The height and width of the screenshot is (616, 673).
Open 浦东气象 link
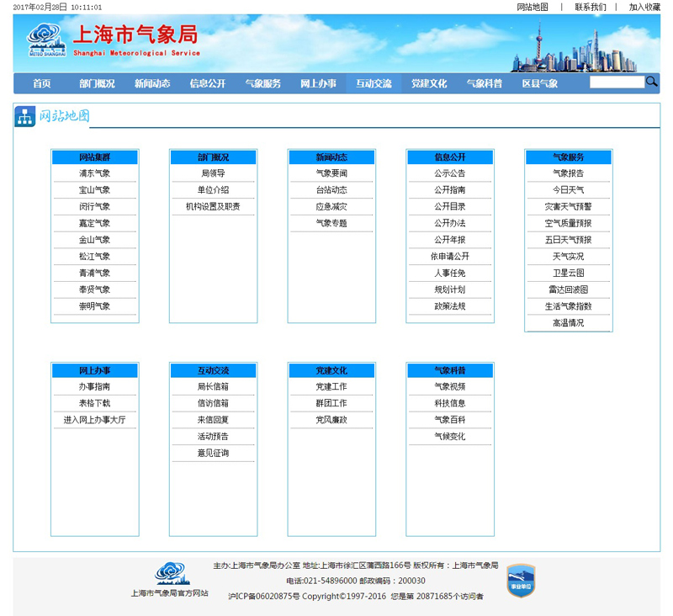pyautogui.click(x=94, y=173)
